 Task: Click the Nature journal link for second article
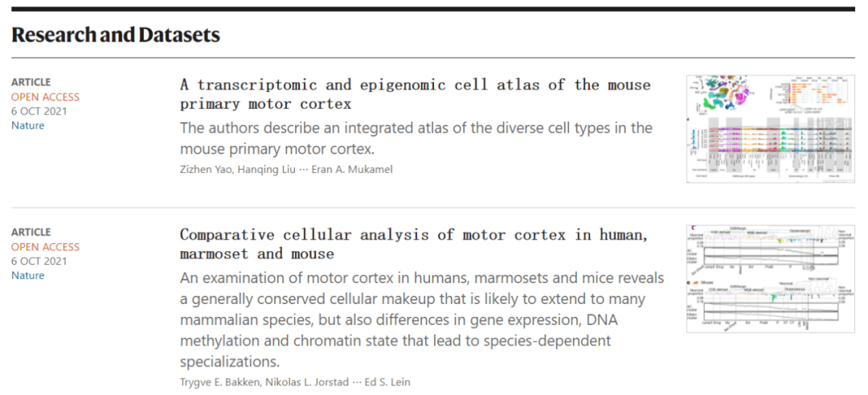click(x=27, y=275)
